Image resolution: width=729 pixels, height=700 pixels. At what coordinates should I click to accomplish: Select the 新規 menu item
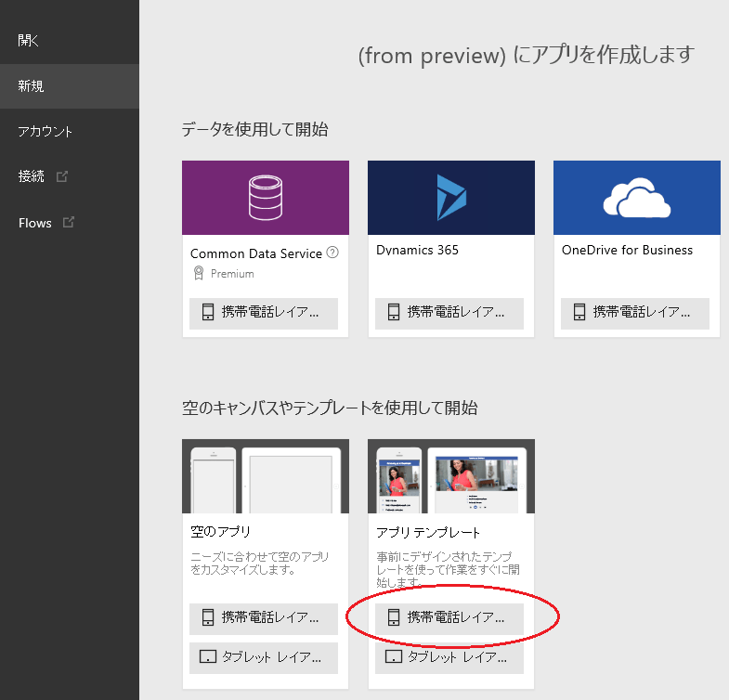click(70, 86)
